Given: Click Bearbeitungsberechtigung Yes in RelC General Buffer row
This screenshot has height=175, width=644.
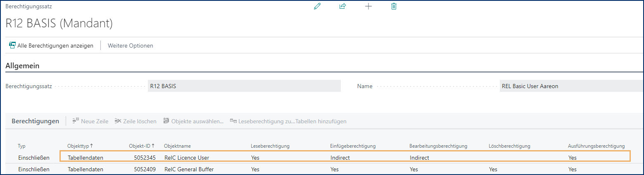Looking at the screenshot, I should (x=414, y=169).
